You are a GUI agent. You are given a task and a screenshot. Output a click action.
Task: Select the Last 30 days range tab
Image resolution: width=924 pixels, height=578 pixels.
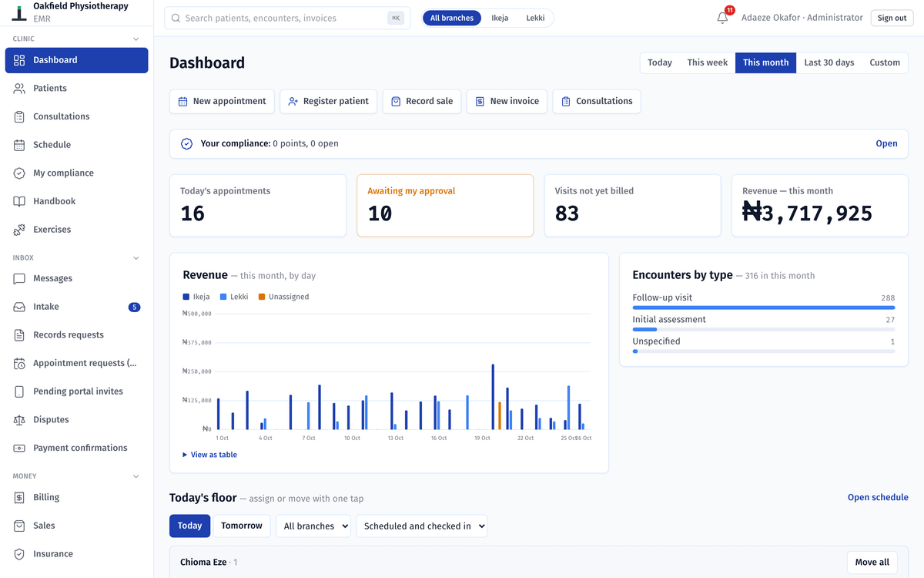click(829, 62)
